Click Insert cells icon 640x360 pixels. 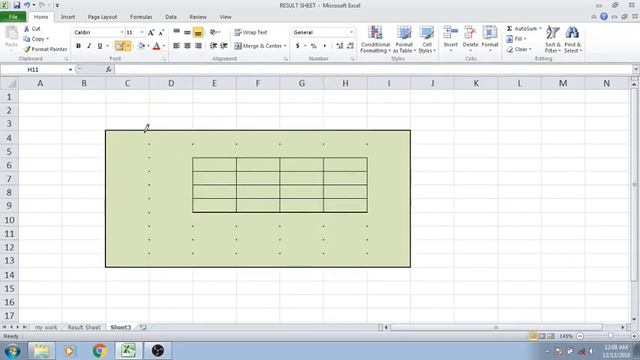tap(451, 33)
